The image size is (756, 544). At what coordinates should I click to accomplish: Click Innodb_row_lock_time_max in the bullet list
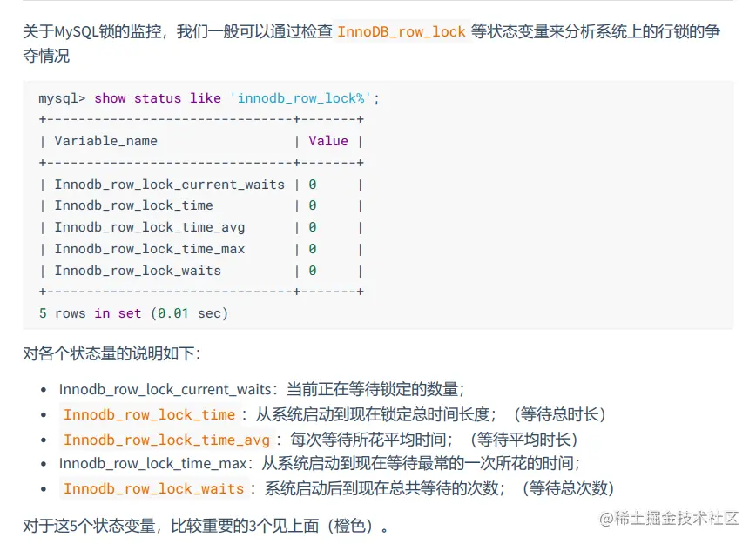pyautogui.click(x=153, y=463)
